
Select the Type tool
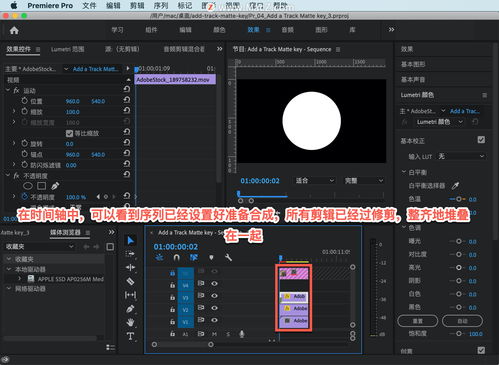(130, 336)
